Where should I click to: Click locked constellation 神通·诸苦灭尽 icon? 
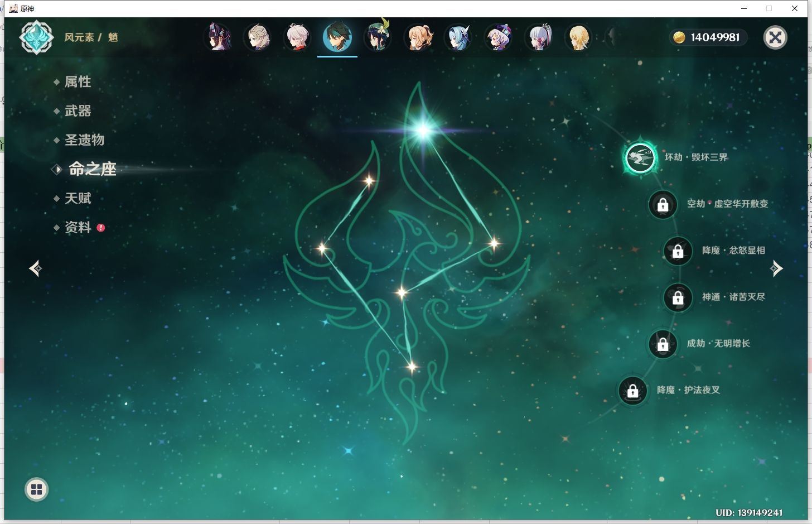click(x=678, y=297)
